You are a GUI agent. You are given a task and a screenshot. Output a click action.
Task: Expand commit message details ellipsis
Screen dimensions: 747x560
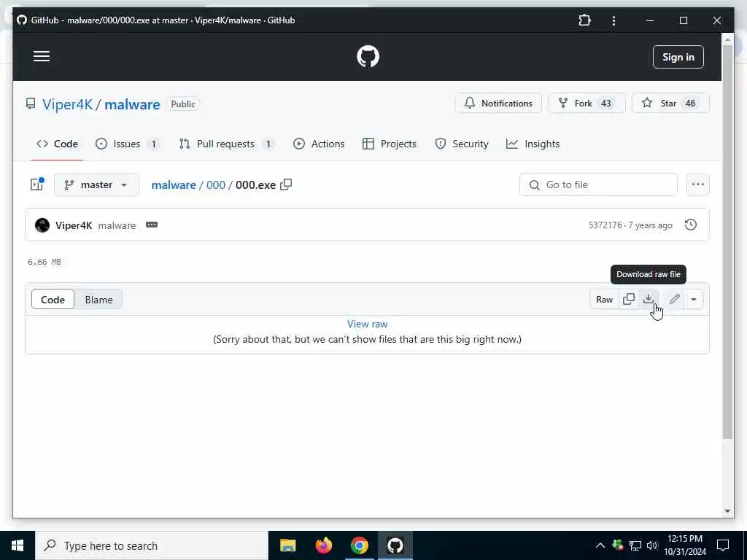tap(152, 225)
